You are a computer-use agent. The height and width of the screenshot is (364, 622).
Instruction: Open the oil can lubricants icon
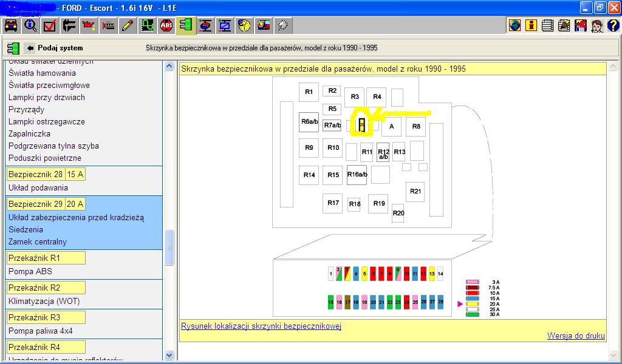[x=89, y=25]
